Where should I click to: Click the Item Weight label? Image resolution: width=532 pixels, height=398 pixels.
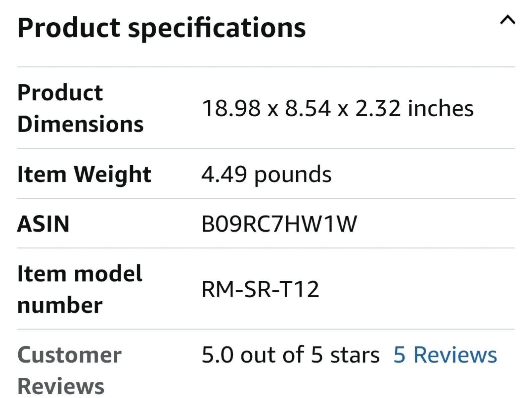pyautogui.click(x=84, y=174)
